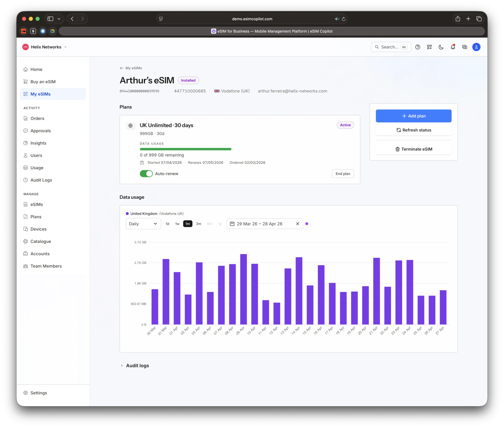
Task: Open Insights in sidebar
Action: pyautogui.click(x=53, y=143)
